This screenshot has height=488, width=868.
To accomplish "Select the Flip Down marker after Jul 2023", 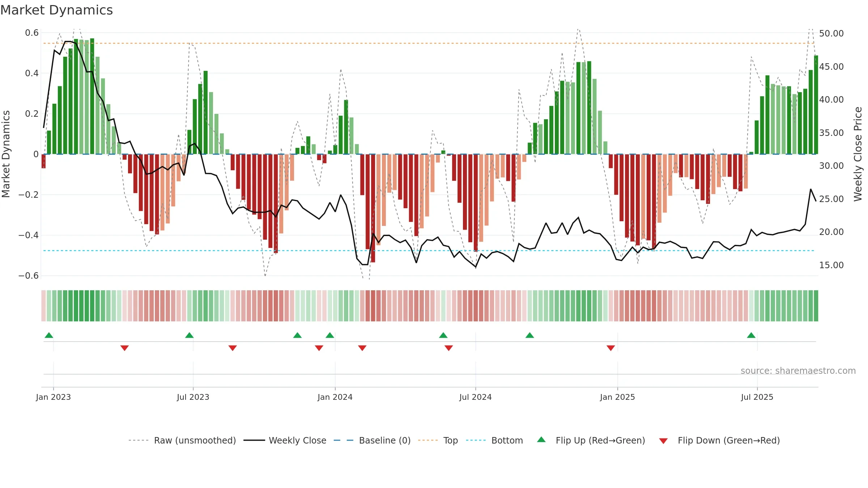I will click(233, 348).
